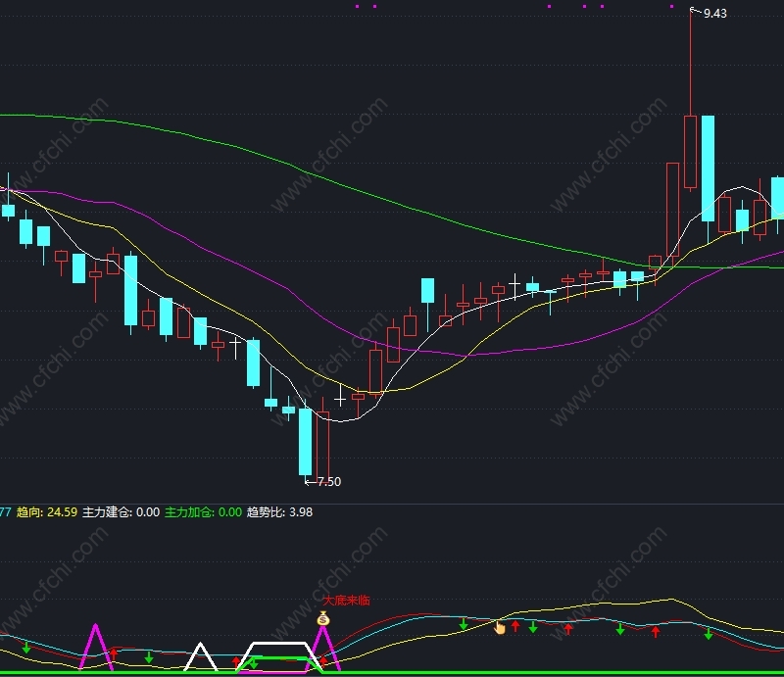This screenshot has width=784, height=677.
Task: Click the red 大底来临 signal text
Action: point(347,600)
